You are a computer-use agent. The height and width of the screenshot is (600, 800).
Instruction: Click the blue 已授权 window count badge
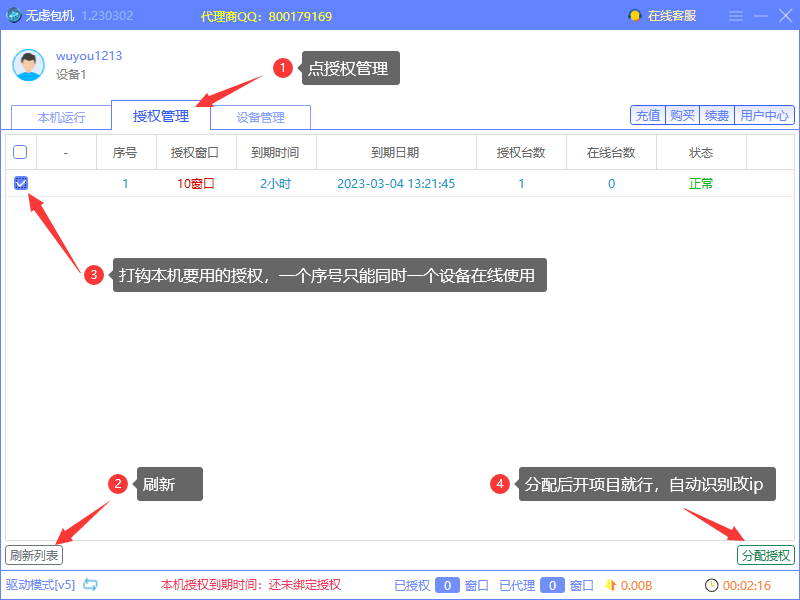448,585
